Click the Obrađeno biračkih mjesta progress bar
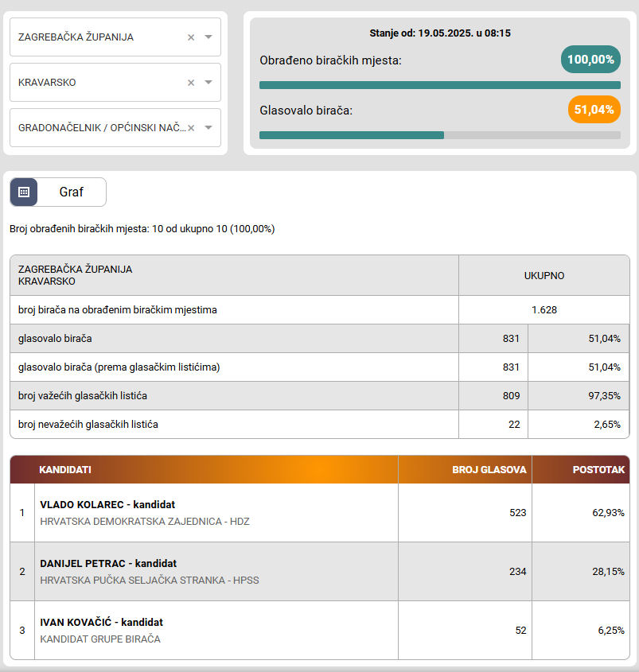The height and width of the screenshot is (672, 639). click(441, 84)
